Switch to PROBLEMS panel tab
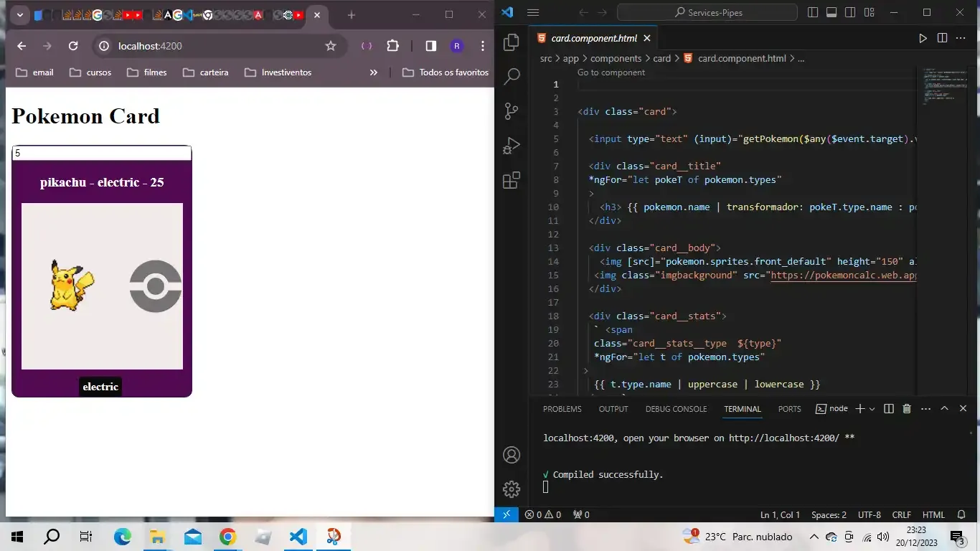 [562, 409]
